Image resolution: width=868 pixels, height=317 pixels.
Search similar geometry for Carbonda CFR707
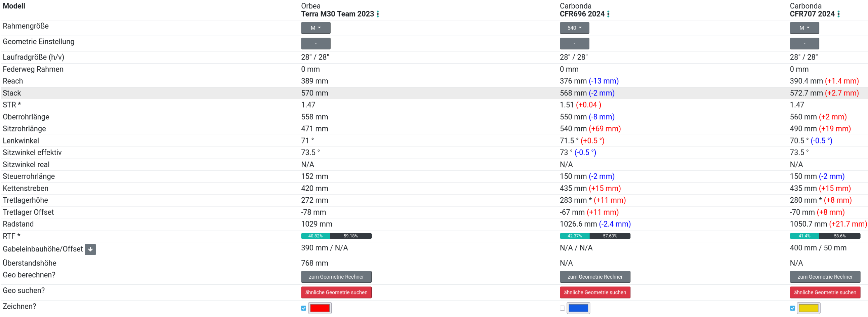coord(825,292)
